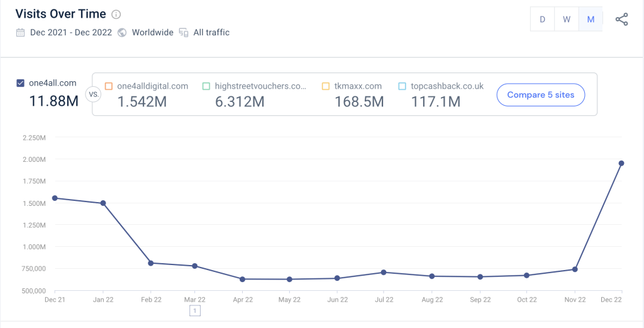Click the Dec 22 data point on chart
Viewport: 644px width, 328px height.
point(621,163)
